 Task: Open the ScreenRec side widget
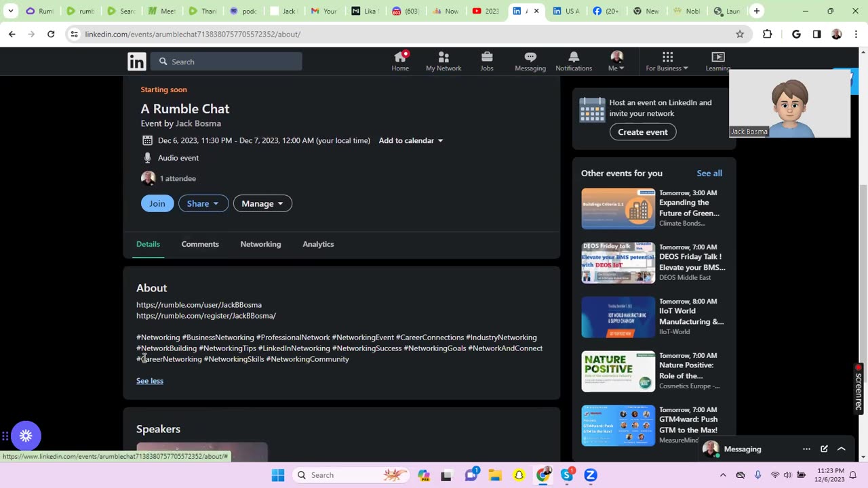[x=859, y=390]
